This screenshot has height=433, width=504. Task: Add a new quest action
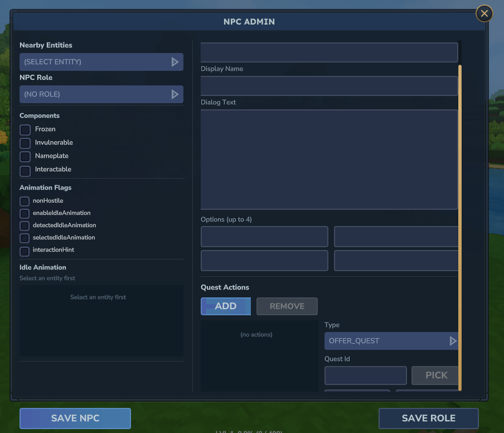pos(226,306)
